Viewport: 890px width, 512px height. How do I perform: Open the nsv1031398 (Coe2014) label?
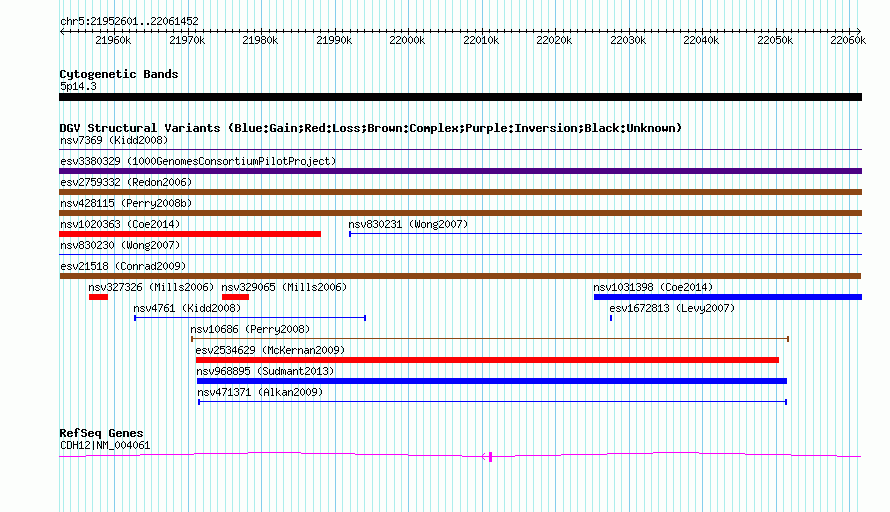coord(653,287)
